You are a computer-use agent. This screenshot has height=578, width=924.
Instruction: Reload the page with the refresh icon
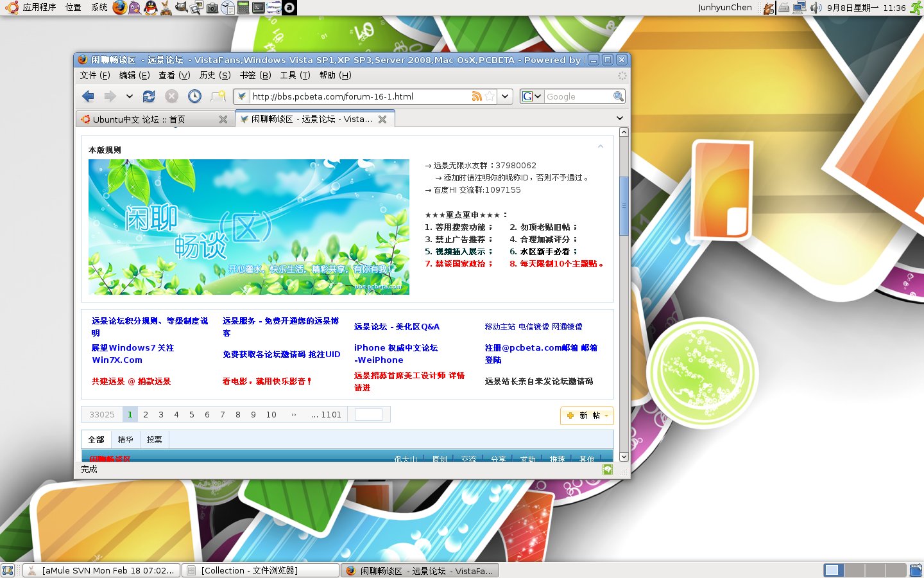149,96
